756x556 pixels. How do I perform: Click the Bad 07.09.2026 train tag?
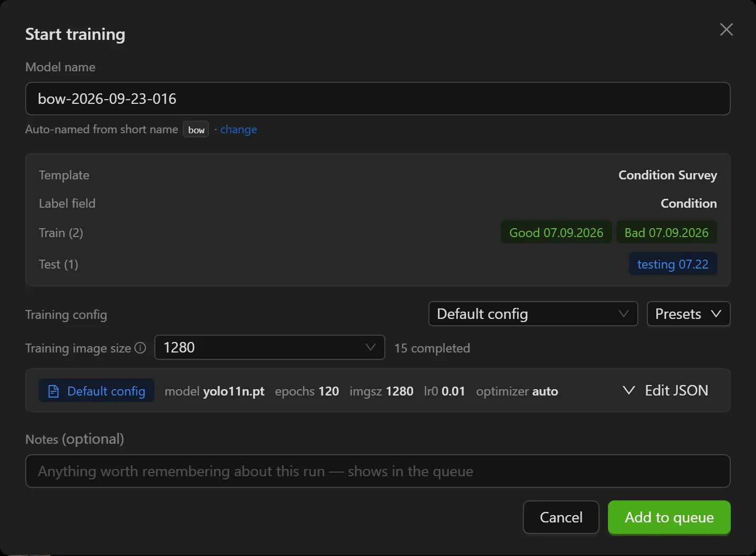[x=666, y=232]
